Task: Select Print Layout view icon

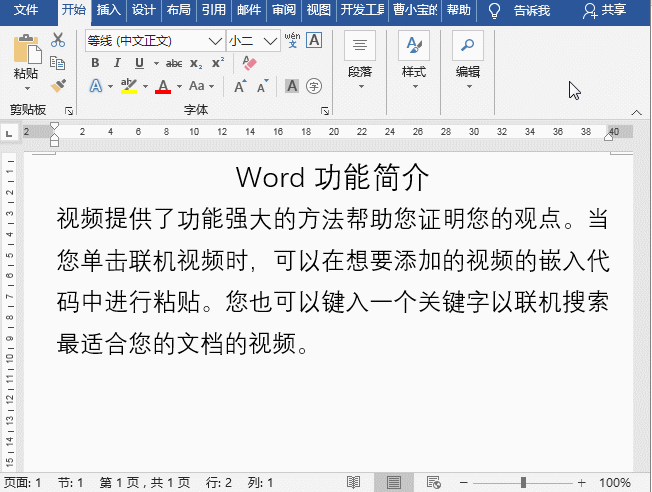Action: (x=394, y=482)
